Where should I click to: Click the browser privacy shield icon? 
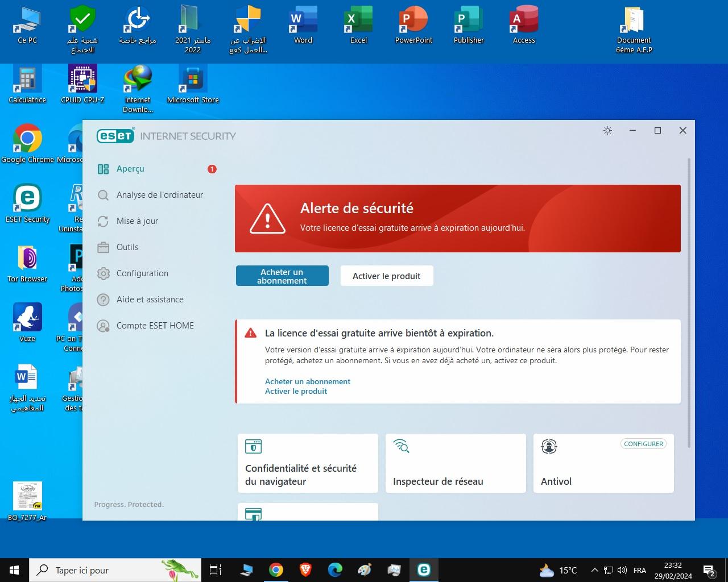(253, 446)
